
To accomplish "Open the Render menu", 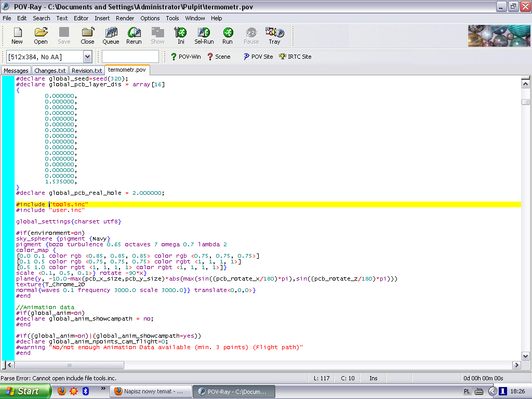I will [x=125, y=18].
